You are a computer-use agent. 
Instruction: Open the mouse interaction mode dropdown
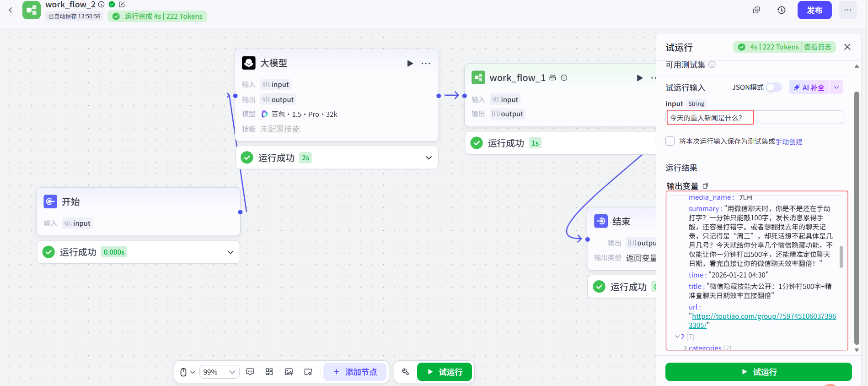tap(187, 372)
